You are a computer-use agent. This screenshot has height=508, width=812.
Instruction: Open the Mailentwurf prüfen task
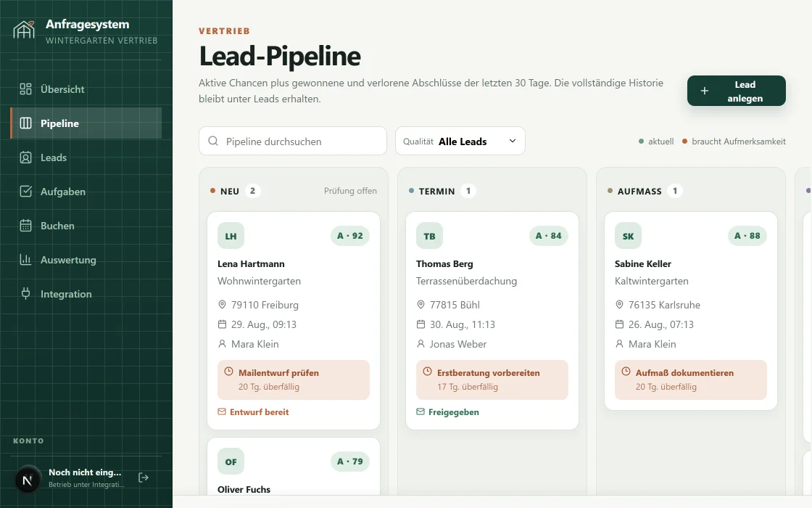click(294, 380)
